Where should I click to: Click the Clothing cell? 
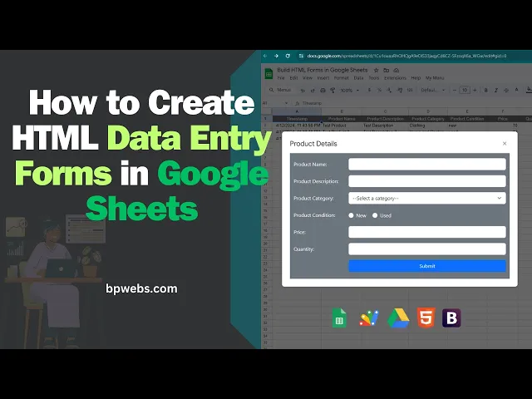coord(428,126)
